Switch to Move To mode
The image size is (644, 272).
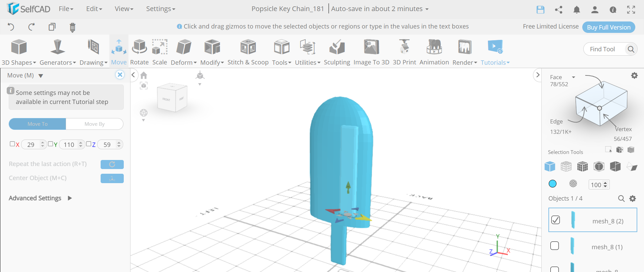click(37, 124)
